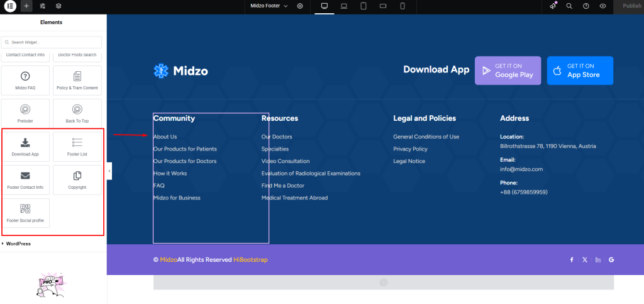Select the Footer Contact Info widget

[x=25, y=180]
